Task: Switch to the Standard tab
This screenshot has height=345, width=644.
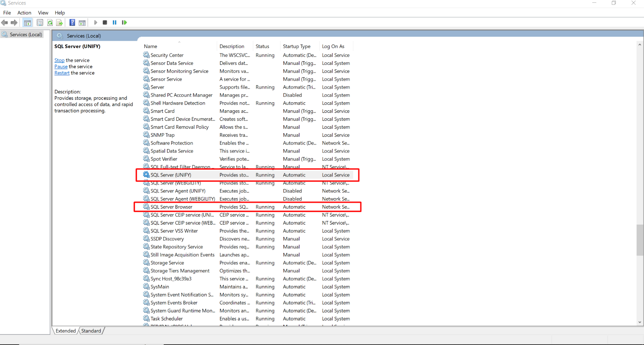Action: click(x=91, y=331)
